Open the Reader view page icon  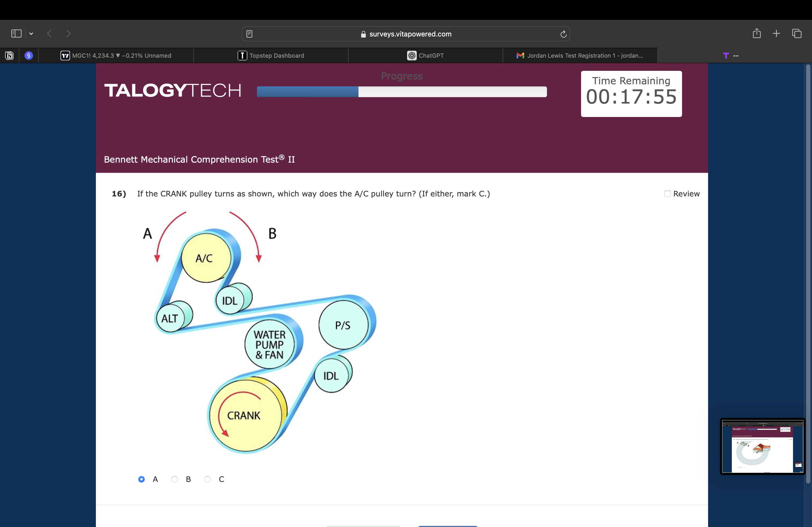249,34
